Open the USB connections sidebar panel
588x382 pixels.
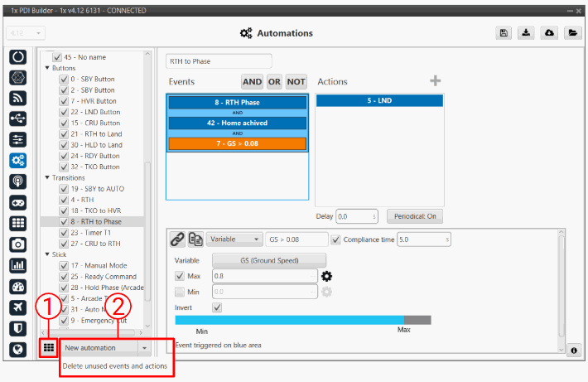pyautogui.click(x=17, y=118)
